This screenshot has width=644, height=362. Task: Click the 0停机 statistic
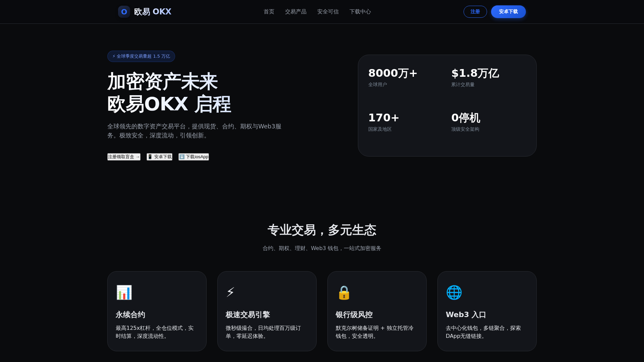tap(466, 118)
